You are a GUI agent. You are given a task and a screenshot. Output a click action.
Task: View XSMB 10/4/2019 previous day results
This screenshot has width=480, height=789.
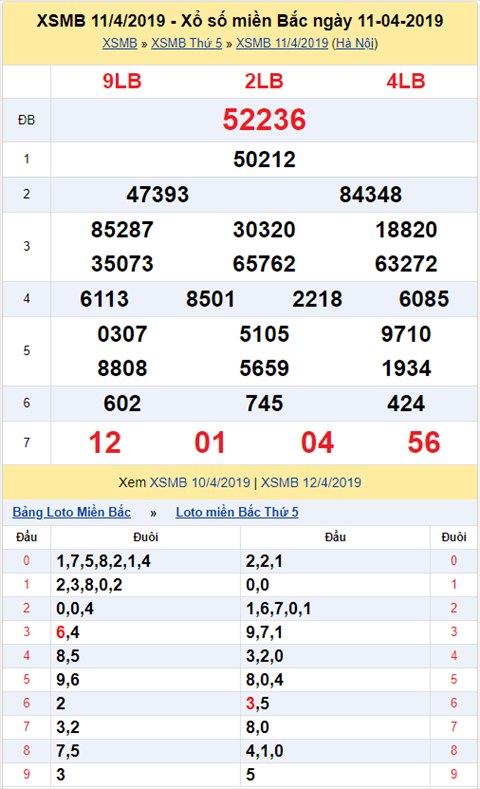pos(200,483)
